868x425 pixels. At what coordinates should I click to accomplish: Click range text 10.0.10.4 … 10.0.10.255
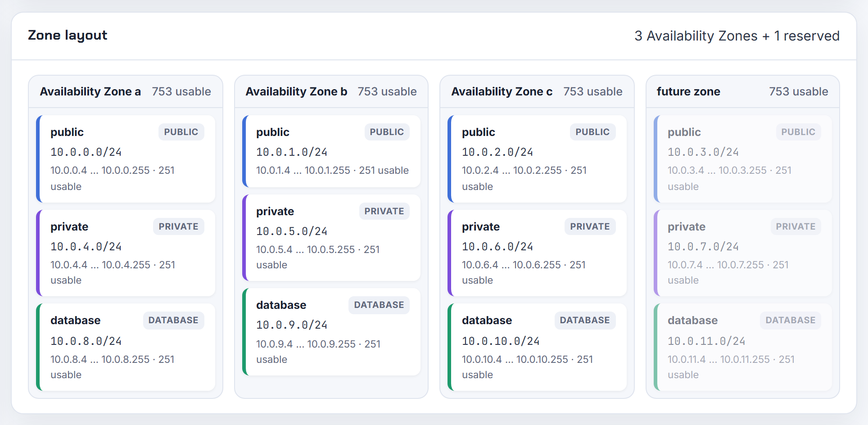coord(515,359)
